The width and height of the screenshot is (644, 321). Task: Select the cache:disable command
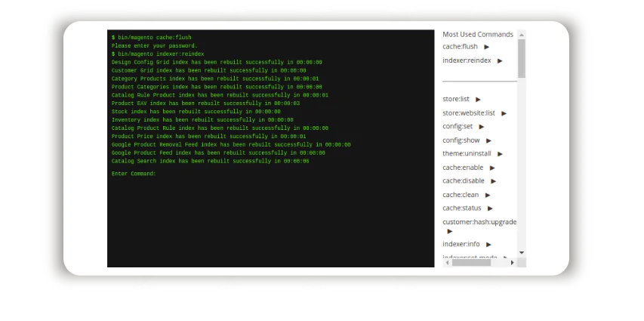[464, 181]
